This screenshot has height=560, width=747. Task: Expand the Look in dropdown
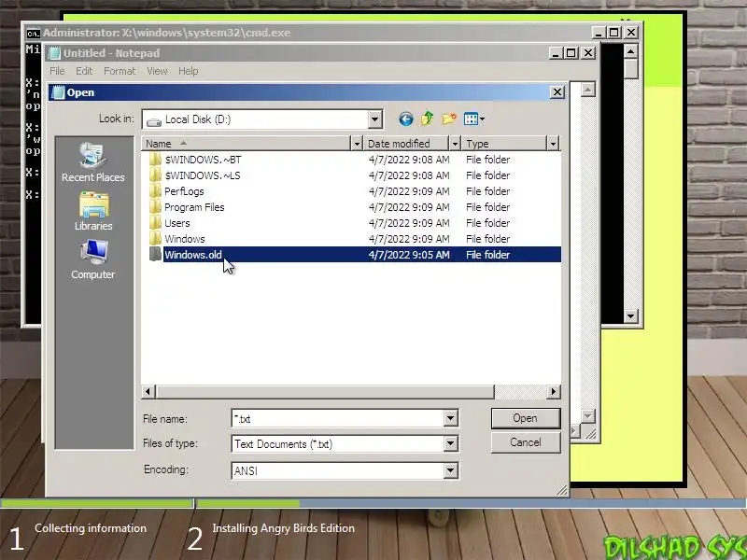pos(375,119)
